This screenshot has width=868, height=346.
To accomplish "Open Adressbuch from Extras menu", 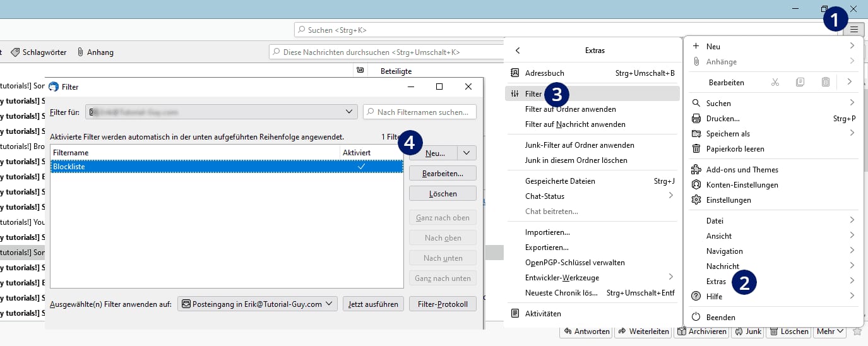I will [x=592, y=73].
